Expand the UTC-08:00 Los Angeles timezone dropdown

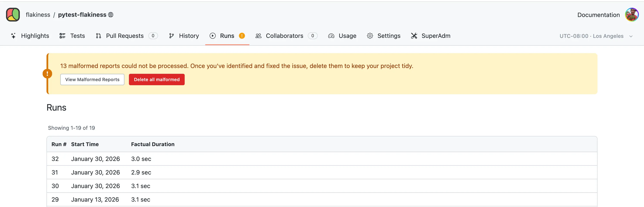point(591,36)
